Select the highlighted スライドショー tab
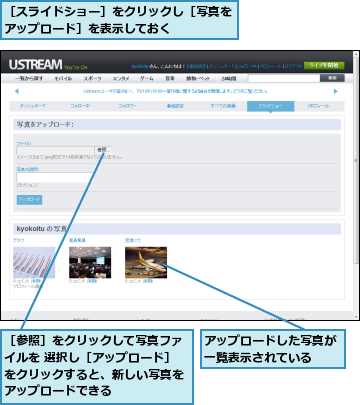The width and height of the screenshot is (360, 405). (x=270, y=106)
